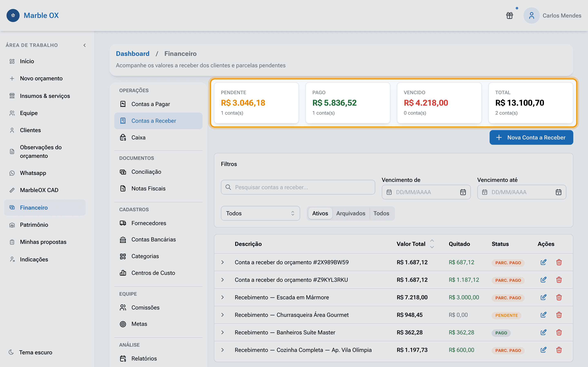This screenshot has height=367, width=588.
Task: Collapse the Área de Trabalho sidebar
Action: 85,45
